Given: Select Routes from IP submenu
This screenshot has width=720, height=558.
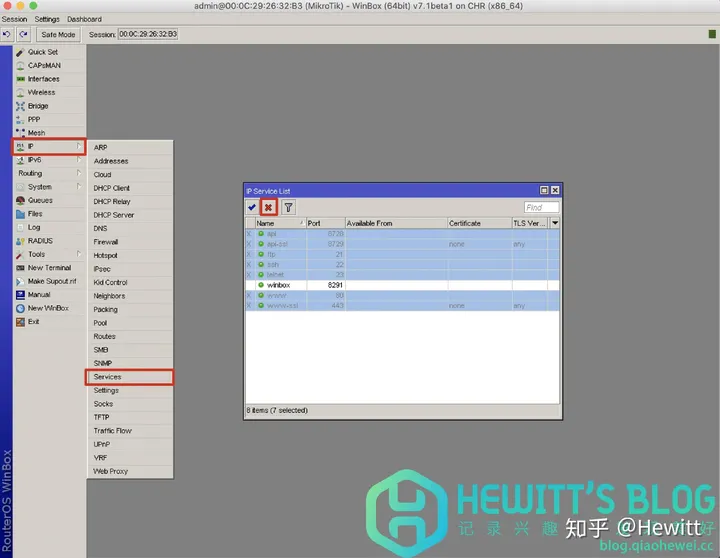Looking at the screenshot, I should pyautogui.click(x=130, y=336).
